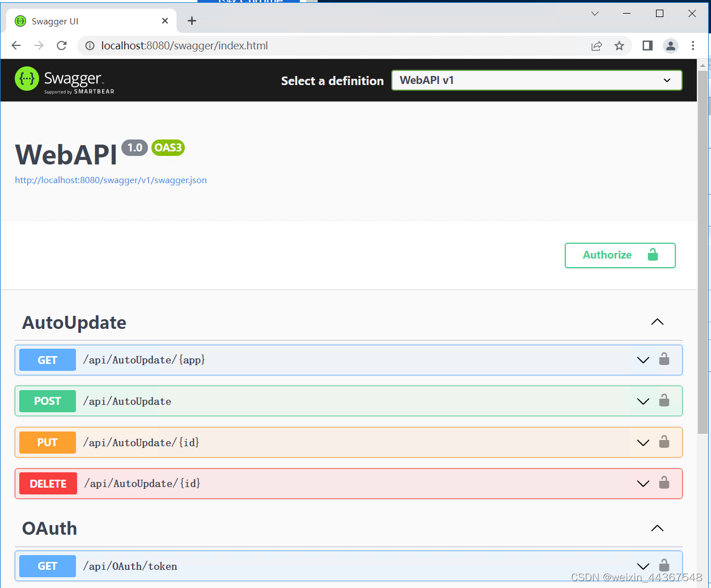View site information icon for localhost
The width and height of the screenshot is (711, 588).
coord(90,46)
